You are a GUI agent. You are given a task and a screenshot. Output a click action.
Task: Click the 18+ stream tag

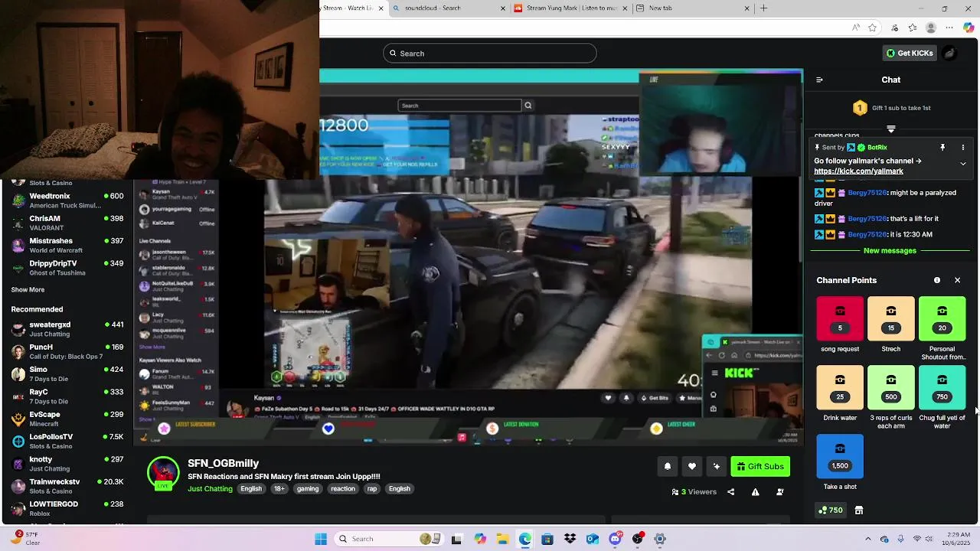[279, 489]
